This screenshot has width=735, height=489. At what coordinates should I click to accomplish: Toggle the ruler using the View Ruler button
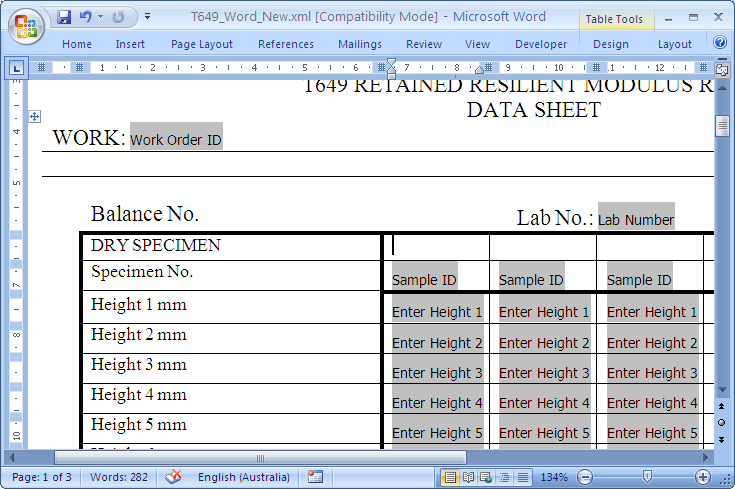click(x=722, y=68)
